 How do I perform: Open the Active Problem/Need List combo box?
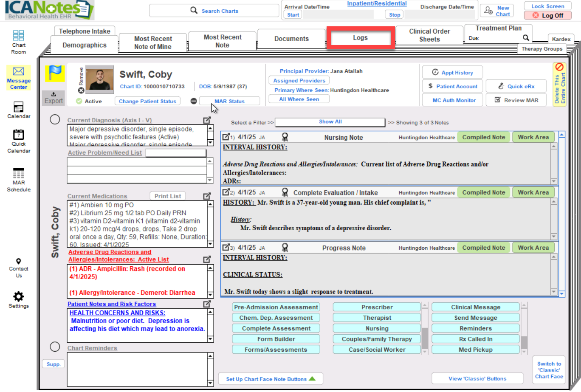(x=176, y=153)
